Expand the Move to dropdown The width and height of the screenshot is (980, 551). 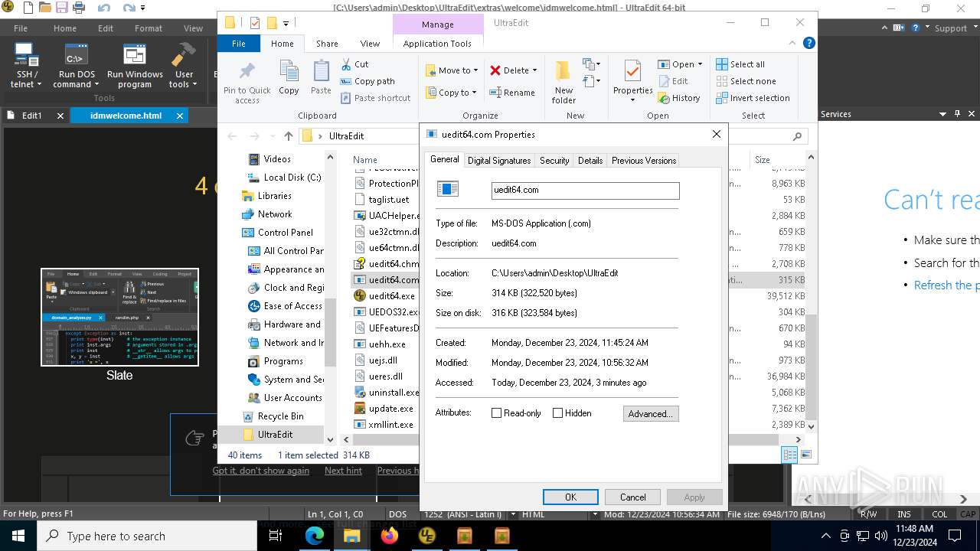click(x=475, y=70)
